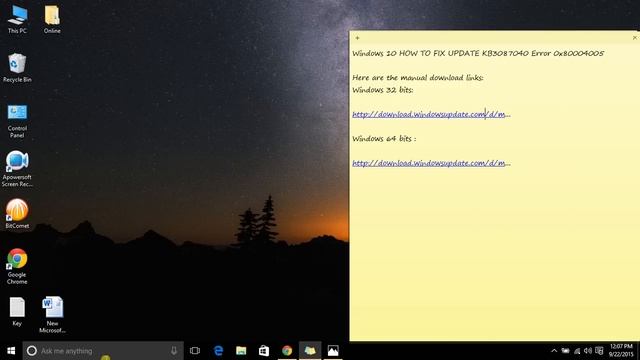Add a new sticky note with plus
The image size is (640, 360).
(x=357, y=38)
